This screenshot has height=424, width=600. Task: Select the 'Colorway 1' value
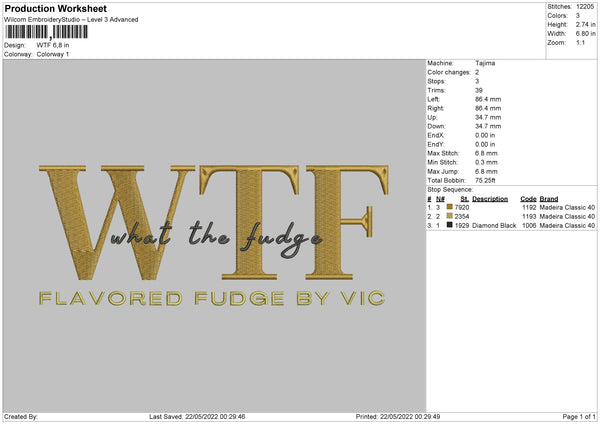point(53,54)
